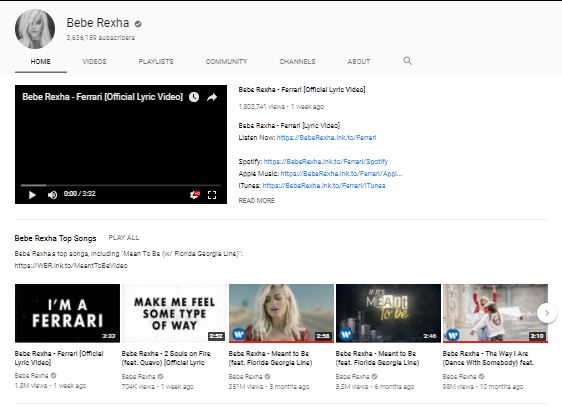Screen dimensions: 562x419
Task: Expand the description with Read More
Action: 257,201
